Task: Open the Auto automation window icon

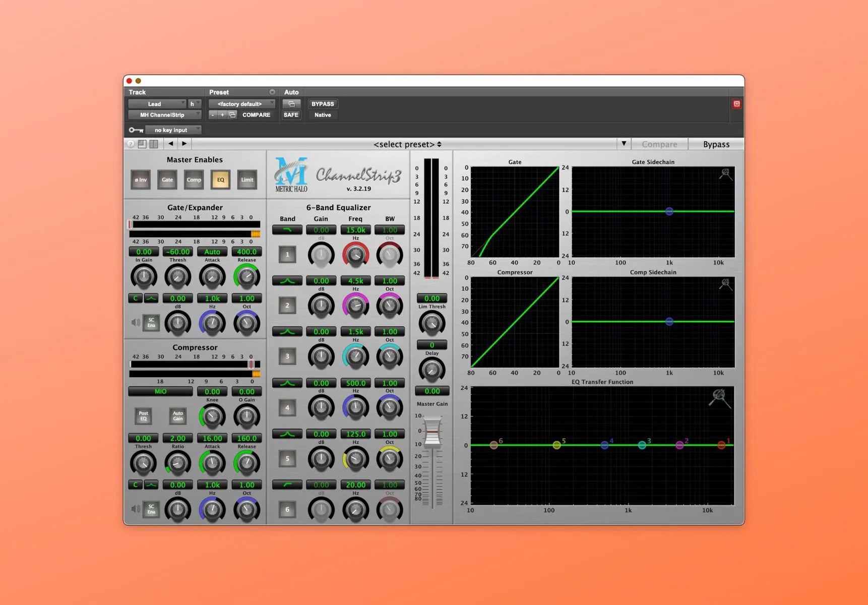Action: coord(291,104)
